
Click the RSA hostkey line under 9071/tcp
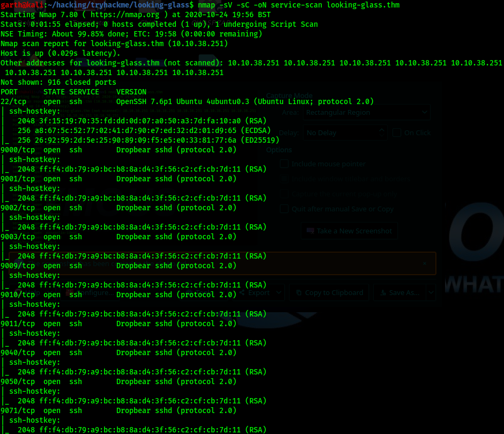point(142,430)
